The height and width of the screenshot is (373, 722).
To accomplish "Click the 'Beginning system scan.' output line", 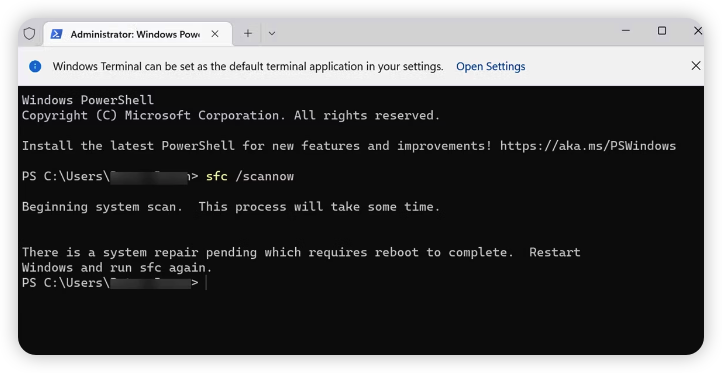I will (231, 207).
